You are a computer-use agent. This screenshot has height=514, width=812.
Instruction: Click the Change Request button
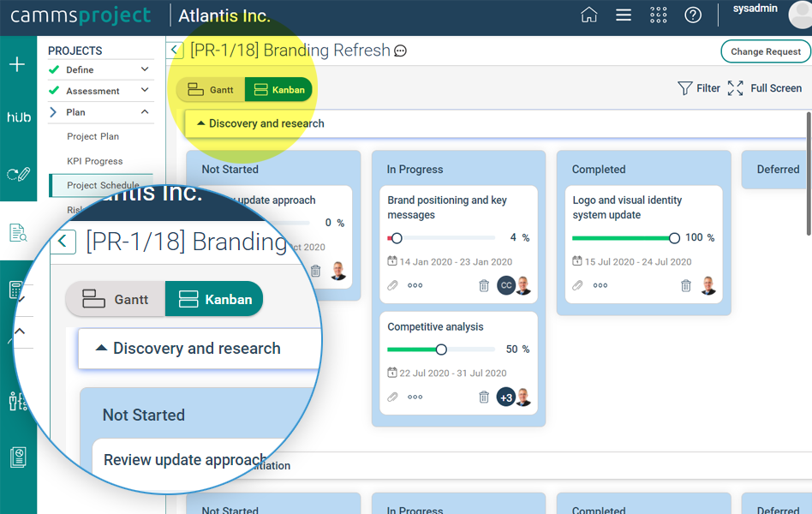coord(766,51)
